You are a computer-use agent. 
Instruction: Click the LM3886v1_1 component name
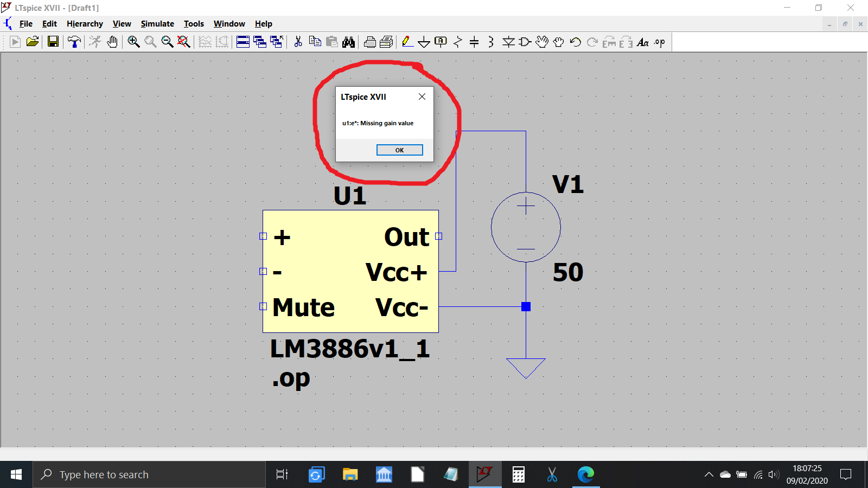click(x=350, y=349)
